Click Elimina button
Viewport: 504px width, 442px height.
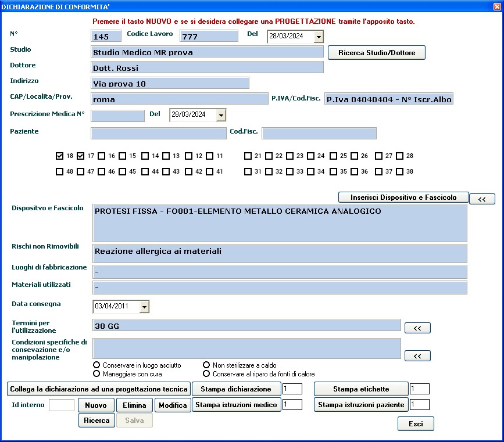(134, 405)
